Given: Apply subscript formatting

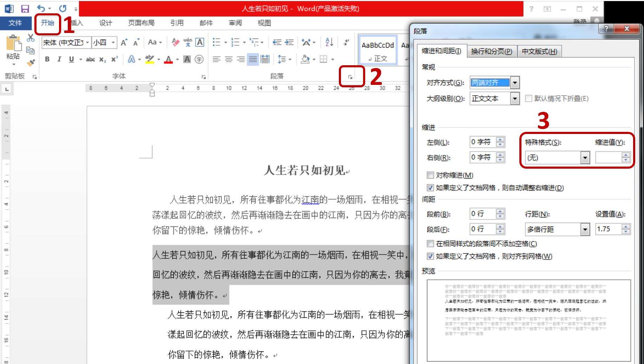Looking at the screenshot, I should click(103, 59).
